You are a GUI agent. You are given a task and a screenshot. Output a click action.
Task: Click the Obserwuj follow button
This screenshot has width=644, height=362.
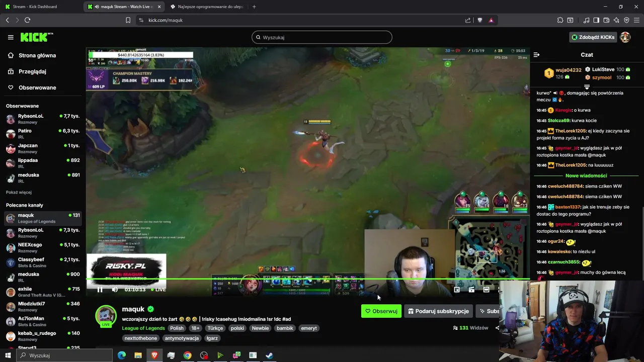point(381,311)
